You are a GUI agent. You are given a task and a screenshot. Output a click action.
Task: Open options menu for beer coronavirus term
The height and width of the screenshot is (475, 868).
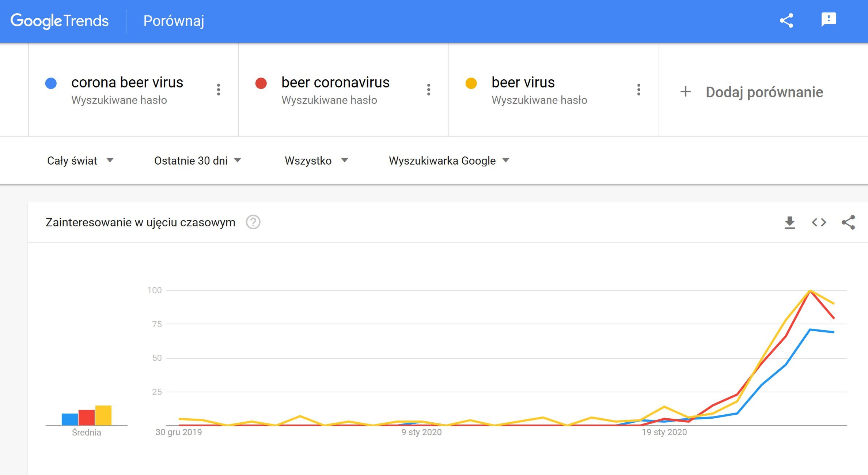429,90
